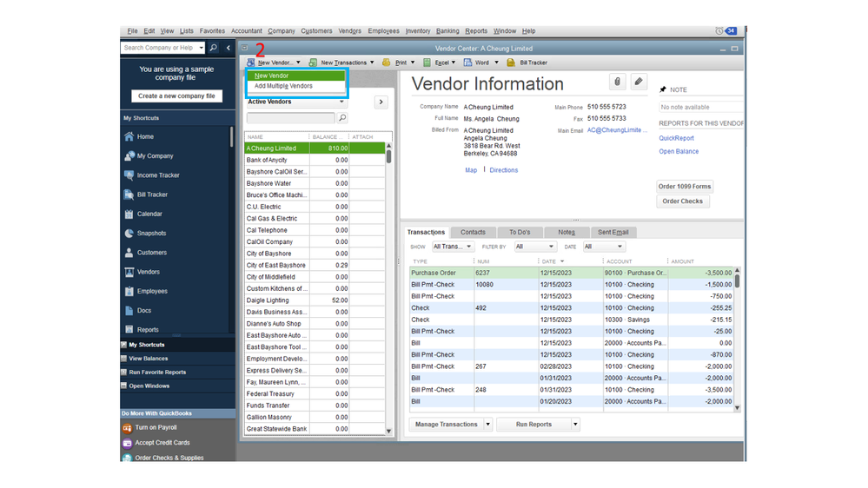Switch to the Contacts tab
Viewport: 868px width, 488px height.
[473, 233]
